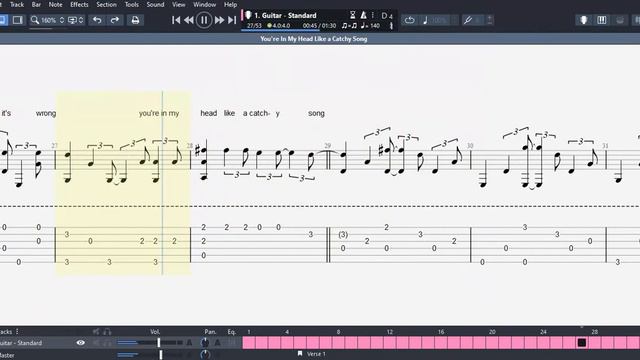This screenshot has height=360, width=640.
Task: Open the display mode dropdown
Action: click(x=75, y=20)
